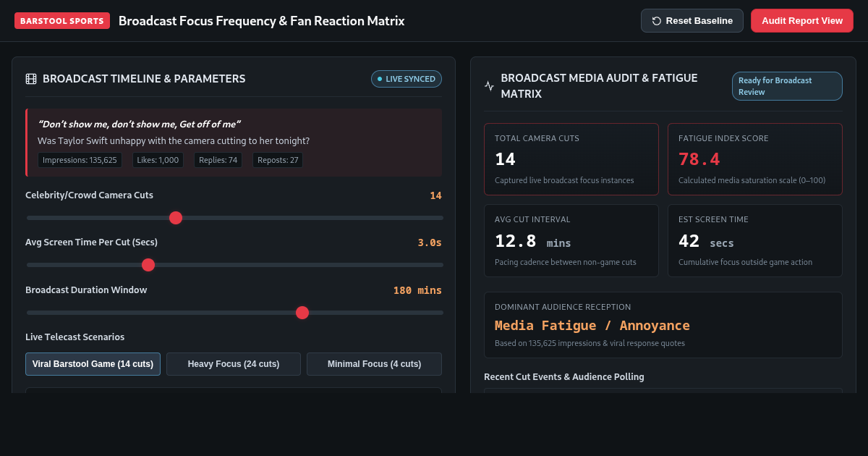Click the Ready for Broadcast Review badge
This screenshot has height=456, width=868.
click(x=787, y=86)
